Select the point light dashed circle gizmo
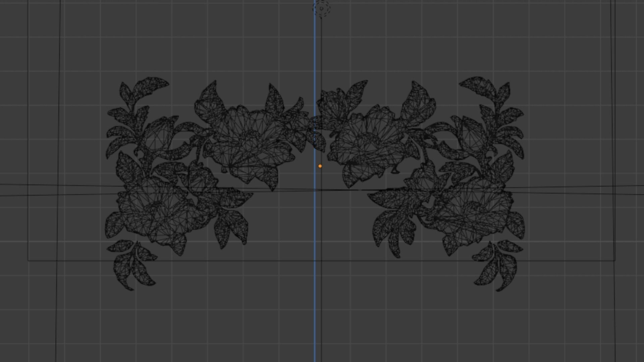The width and height of the screenshot is (644, 362). [x=321, y=8]
